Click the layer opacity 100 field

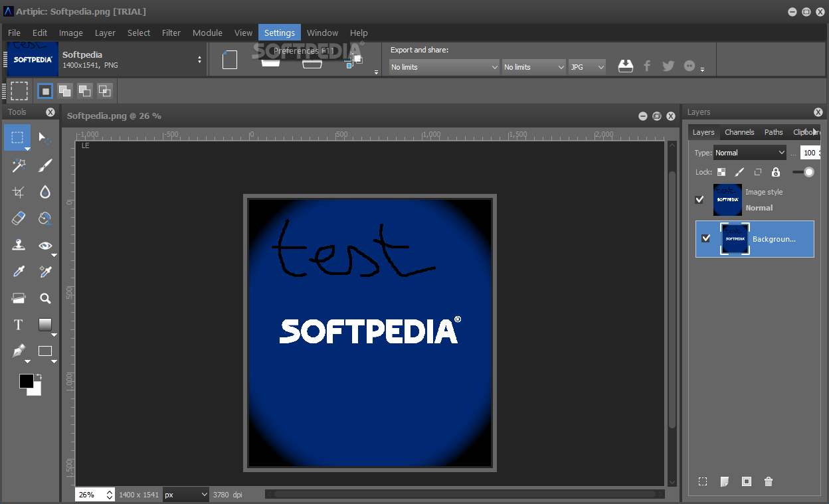[x=809, y=153]
